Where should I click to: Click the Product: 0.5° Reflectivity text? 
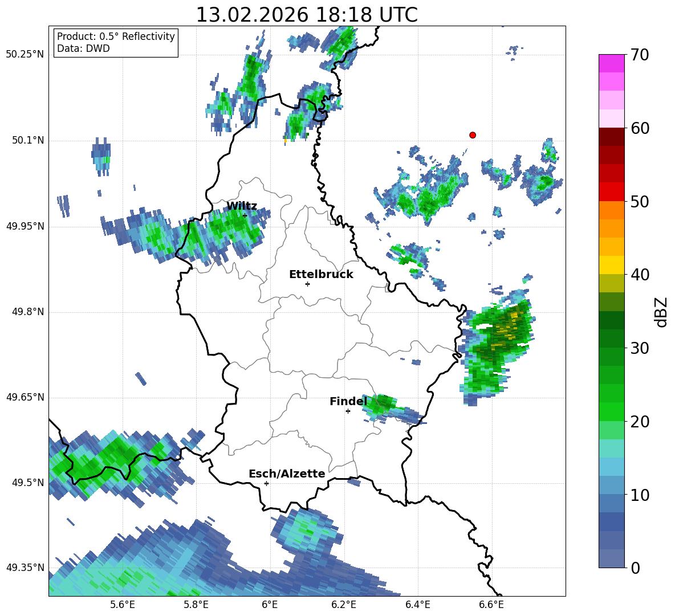point(116,36)
